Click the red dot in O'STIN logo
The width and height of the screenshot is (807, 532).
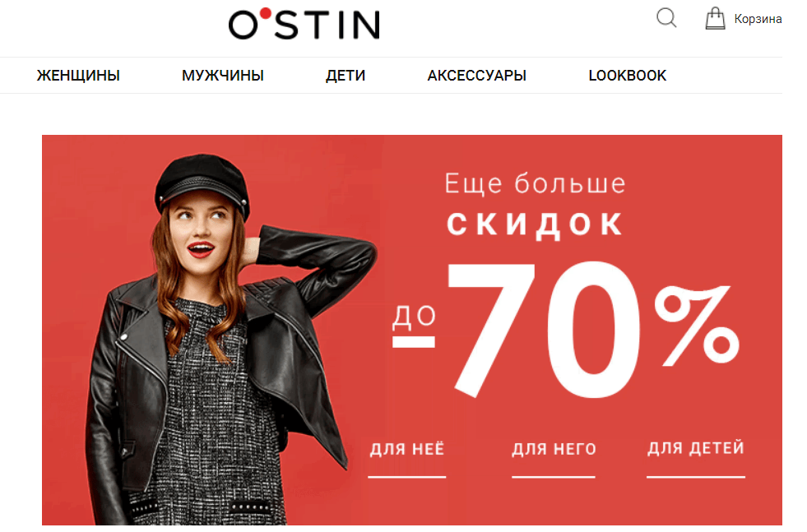pos(266,13)
